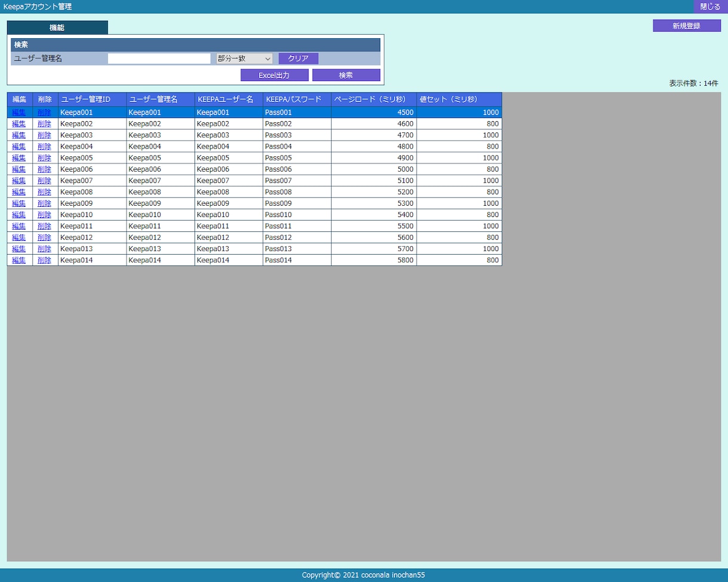The height and width of the screenshot is (582, 728).
Task: Select the 4800 page load cell
Action: tap(374, 146)
